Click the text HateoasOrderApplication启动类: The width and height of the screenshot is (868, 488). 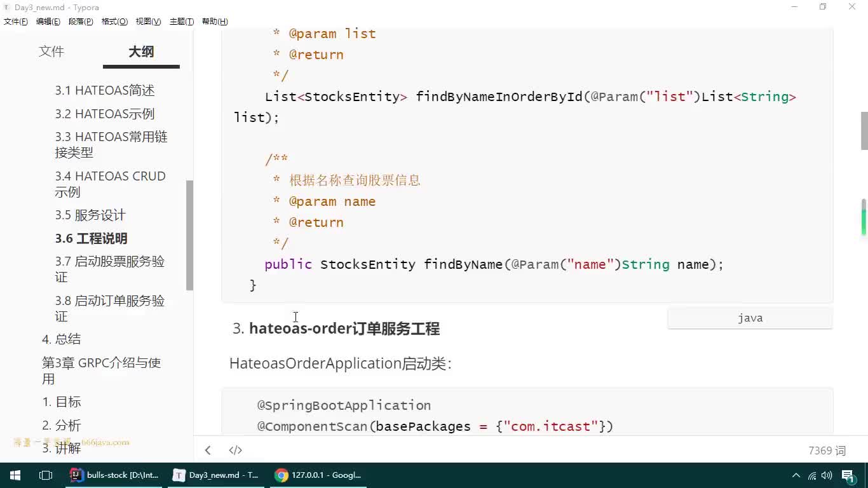(x=341, y=363)
